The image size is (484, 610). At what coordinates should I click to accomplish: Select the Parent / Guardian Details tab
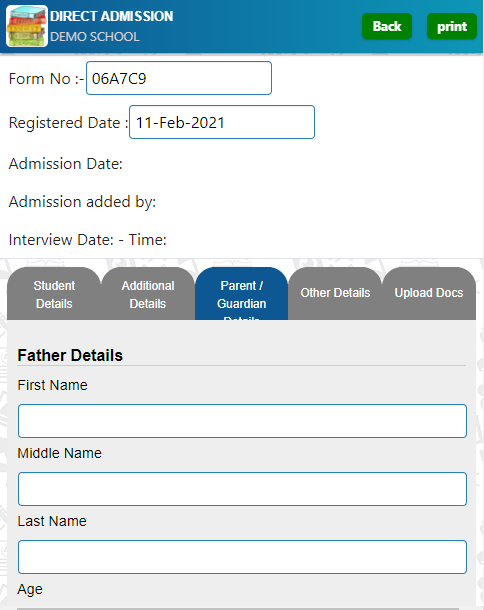tap(242, 294)
